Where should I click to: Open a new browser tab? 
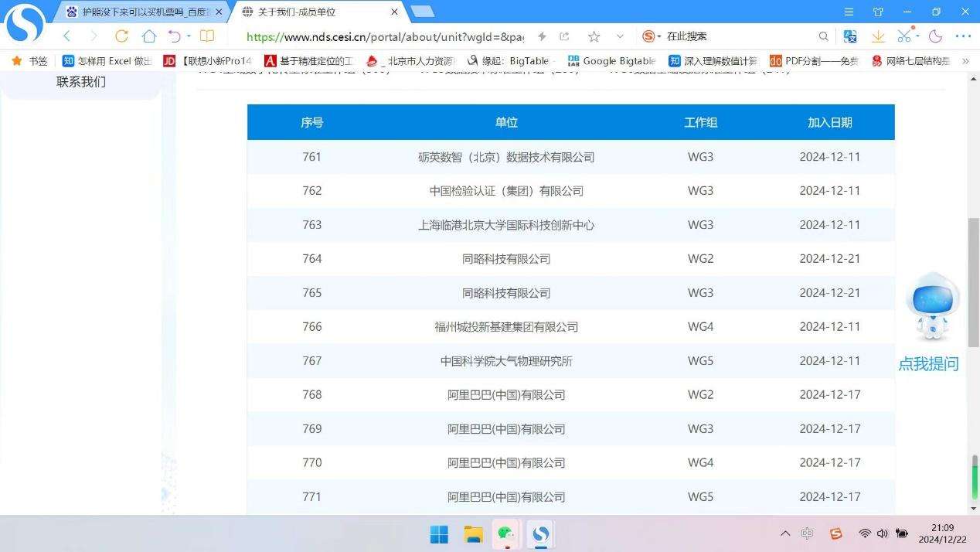(x=422, y=12)
